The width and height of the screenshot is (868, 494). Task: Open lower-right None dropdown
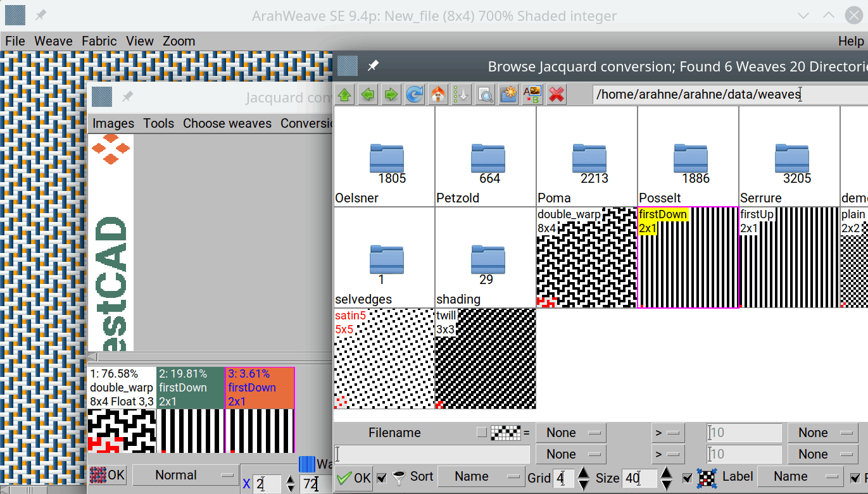[x=822, y=454]
